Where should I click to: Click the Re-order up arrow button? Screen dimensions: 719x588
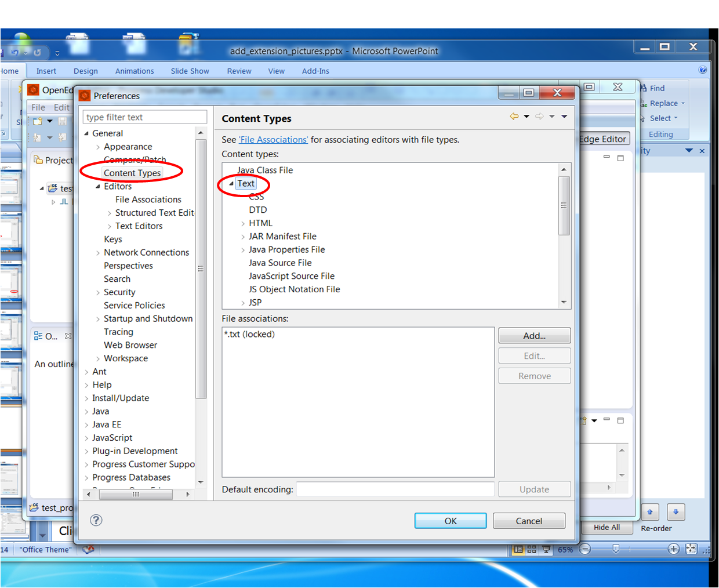tap(650, 512)
